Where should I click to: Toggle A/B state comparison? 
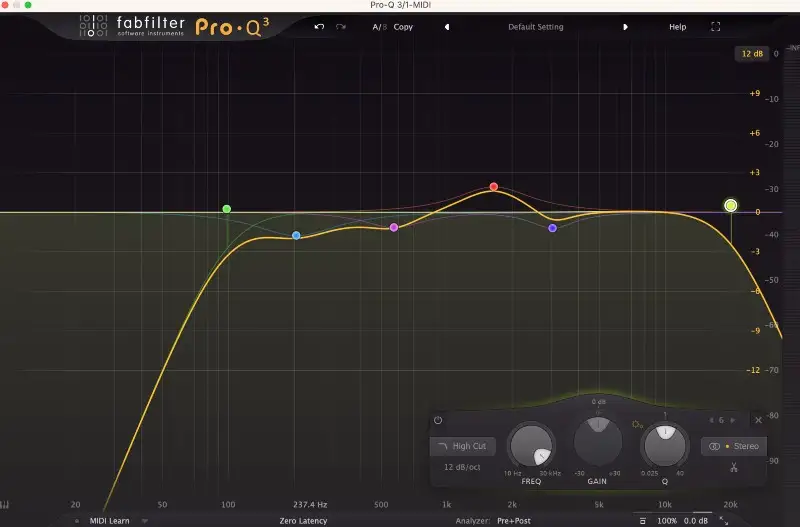(x=379, y=27)
